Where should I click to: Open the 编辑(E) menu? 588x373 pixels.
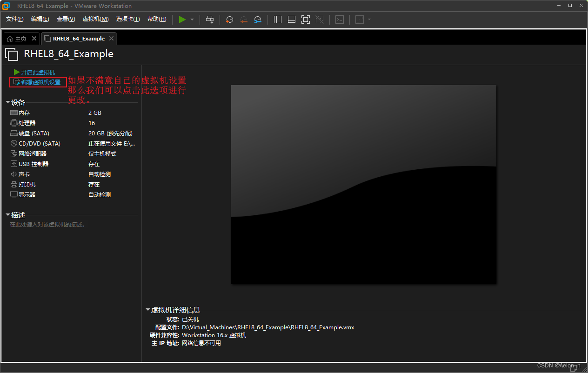tap(40, 19)
